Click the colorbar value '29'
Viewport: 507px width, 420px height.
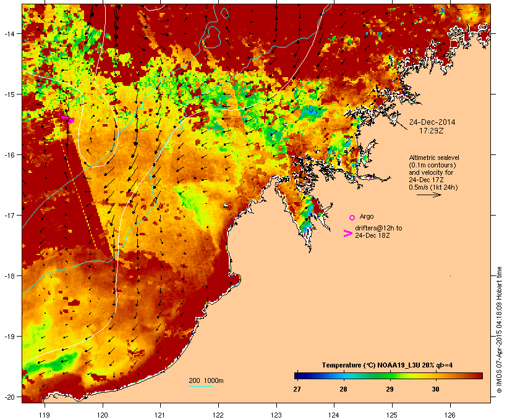[x=390, y=389]
